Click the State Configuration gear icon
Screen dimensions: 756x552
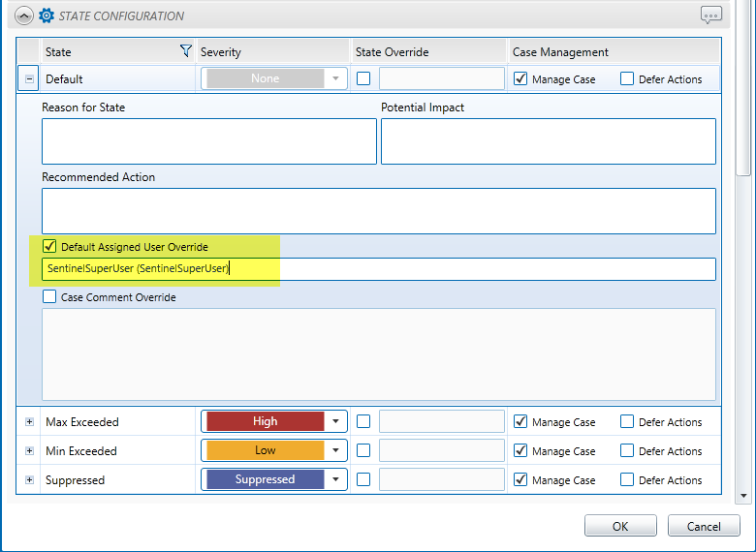tap(46, 15)
